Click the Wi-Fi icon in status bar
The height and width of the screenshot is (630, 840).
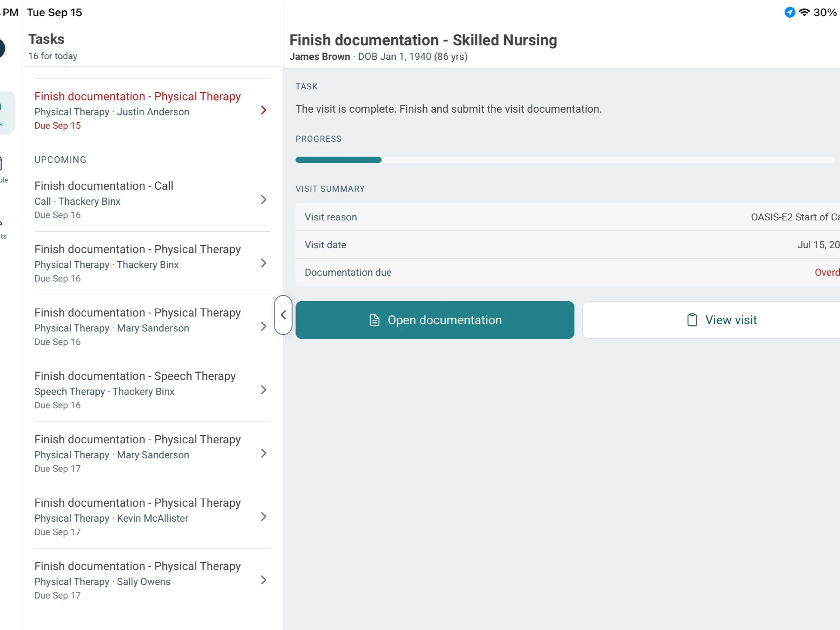(x=804, y=13)
